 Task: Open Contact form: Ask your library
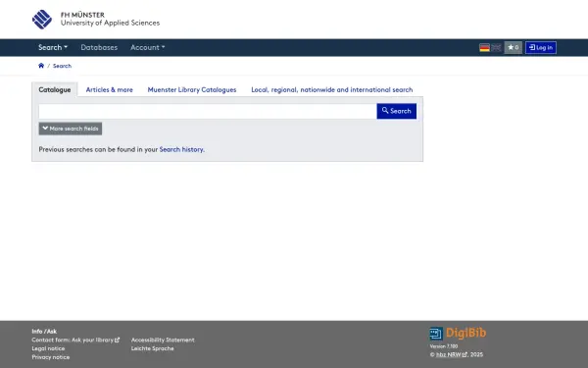75,340
